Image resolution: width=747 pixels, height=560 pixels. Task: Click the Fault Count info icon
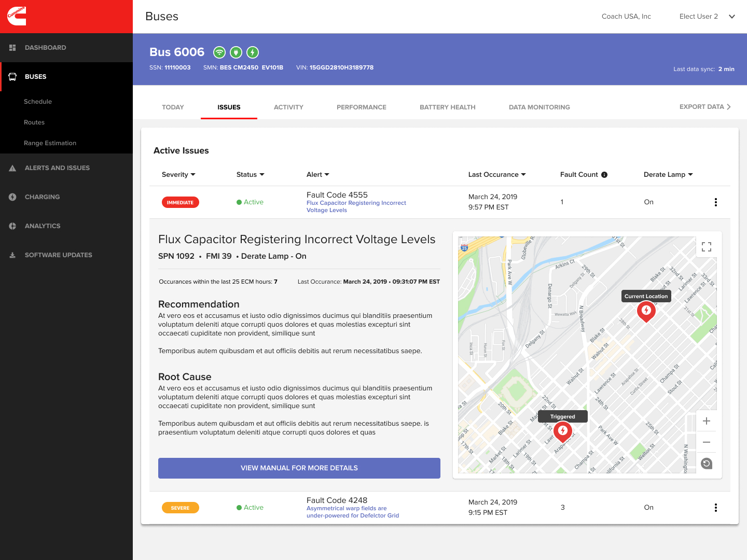click(x=604, y=175)
